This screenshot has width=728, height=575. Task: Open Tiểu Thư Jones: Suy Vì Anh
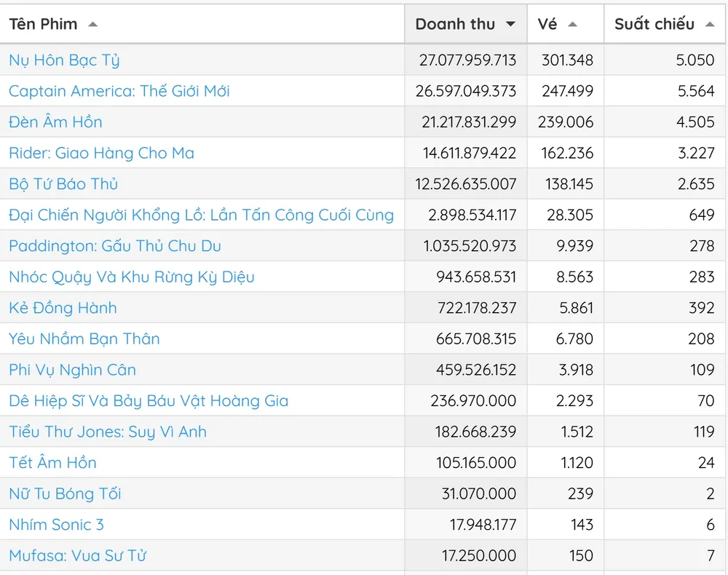(x=108, y=432)
